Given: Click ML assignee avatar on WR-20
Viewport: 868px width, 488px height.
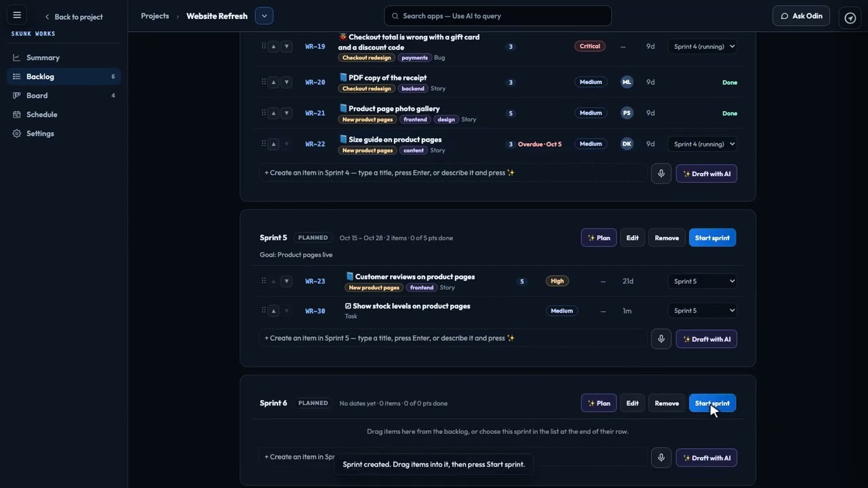Looking at the screenshot, I should pyautogui.click(x=627, y=82).
